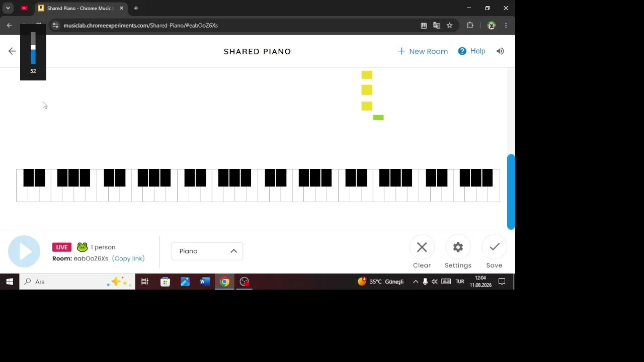644x362 pixels.
Task: Click the Copy link text
Action: click(128, 258)
